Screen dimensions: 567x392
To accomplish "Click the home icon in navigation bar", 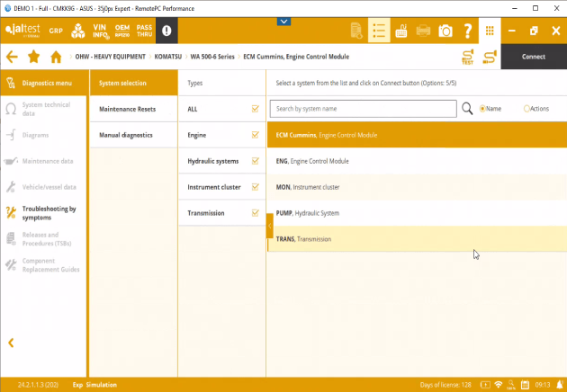I will tap(56, 57).
